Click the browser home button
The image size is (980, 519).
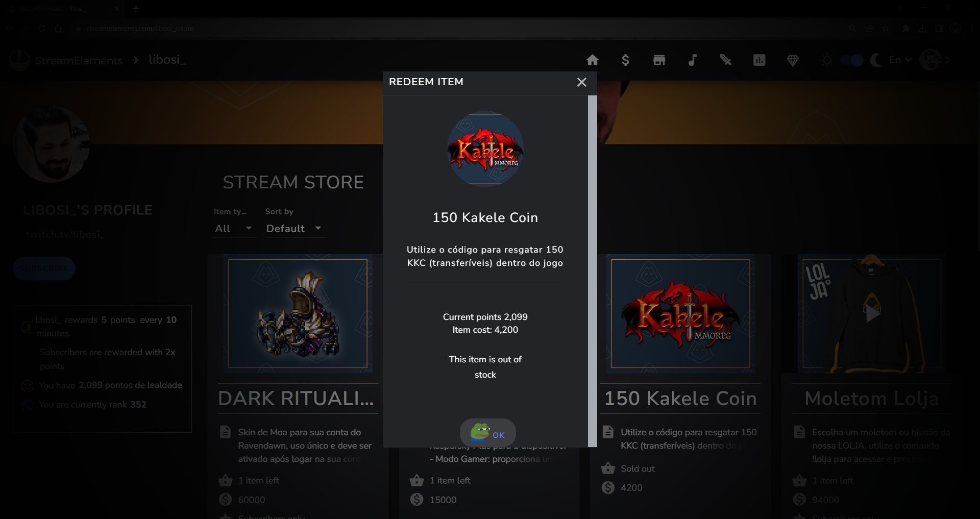tap(58, 29)
